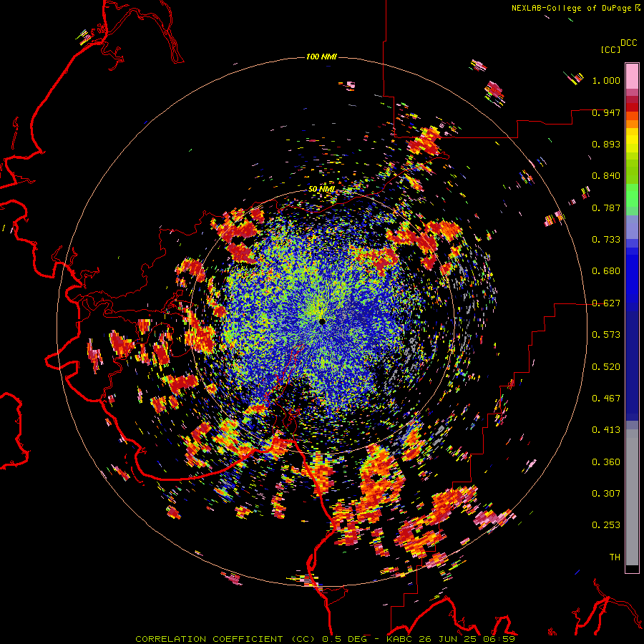This screenshot has height=644, width=644.
Task: Select the 0.360 scale value
Action: pos(606,462)
